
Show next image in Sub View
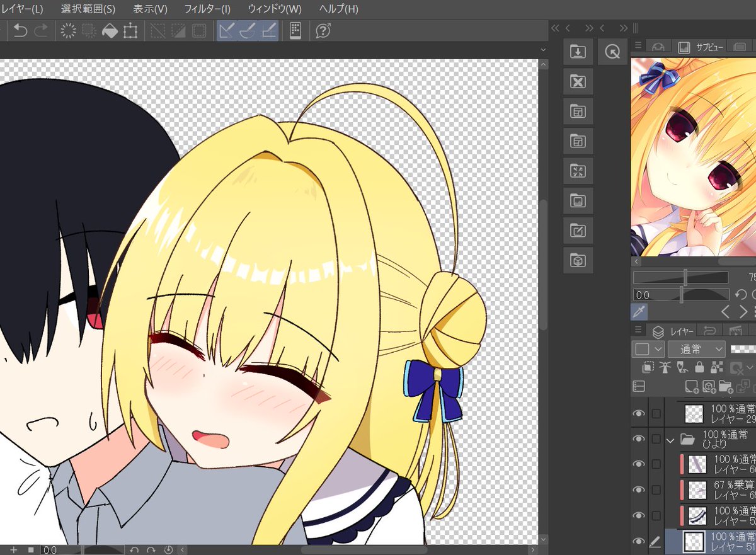[x=744, y=312]
